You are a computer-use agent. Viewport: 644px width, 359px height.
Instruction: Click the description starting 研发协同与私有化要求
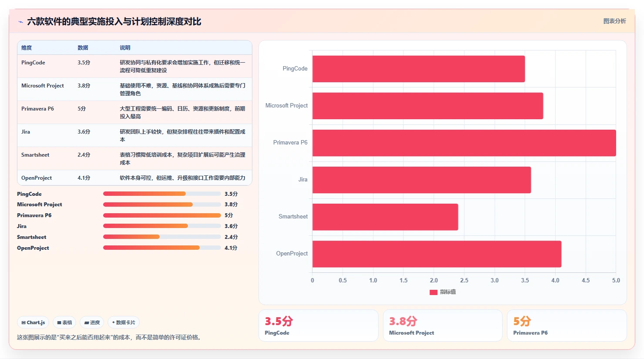[x=183, y=67]
